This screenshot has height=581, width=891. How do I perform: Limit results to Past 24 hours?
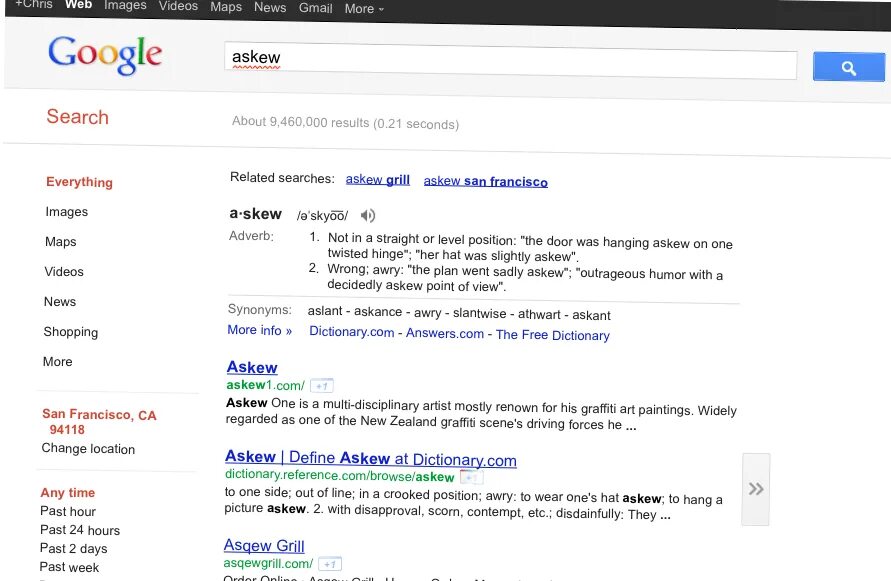[x=80, y=530]
